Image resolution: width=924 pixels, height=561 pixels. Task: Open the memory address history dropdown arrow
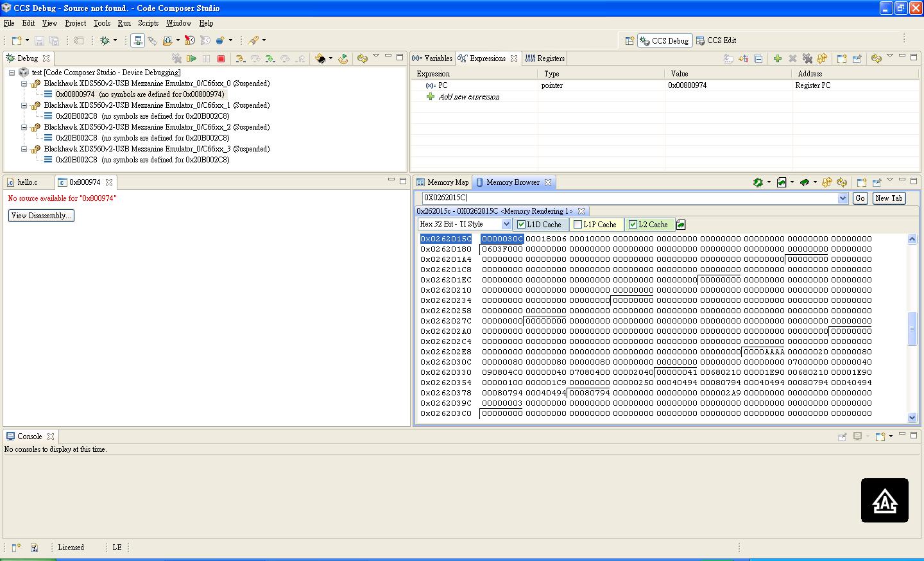[x=843, y=198]
